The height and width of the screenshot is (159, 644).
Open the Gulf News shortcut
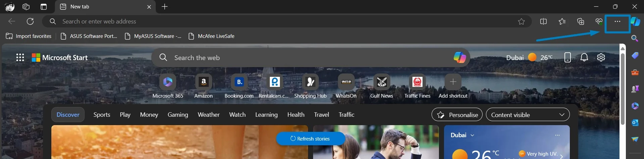tap(382, 86)
